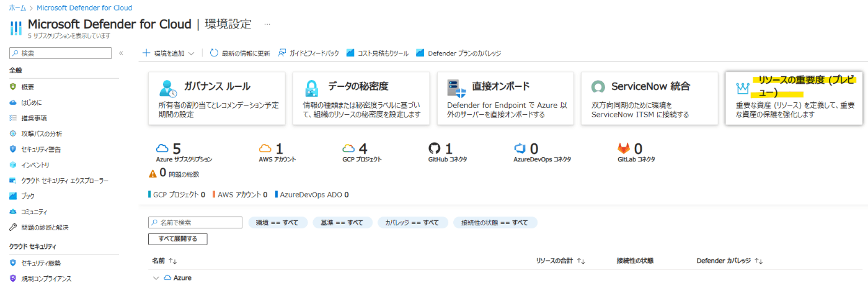The height and width of the screenshot is (283, 868).
Task: Sort by Defender カバレッジ column
Action: coord(730,261)
